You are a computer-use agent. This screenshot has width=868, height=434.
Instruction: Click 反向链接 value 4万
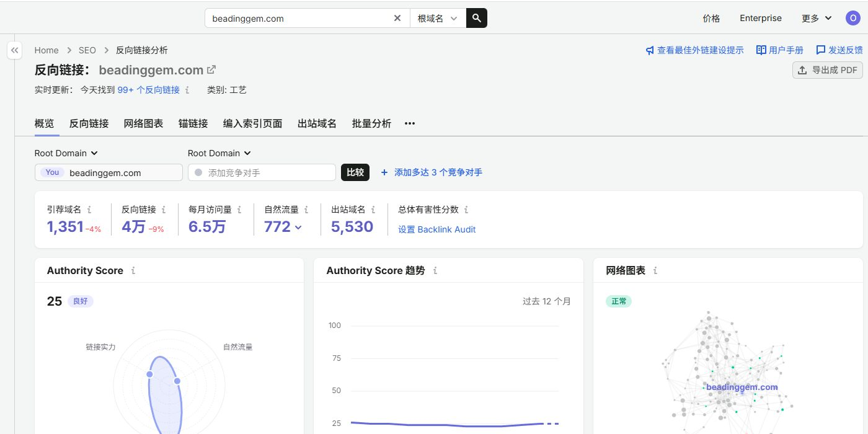133,227
